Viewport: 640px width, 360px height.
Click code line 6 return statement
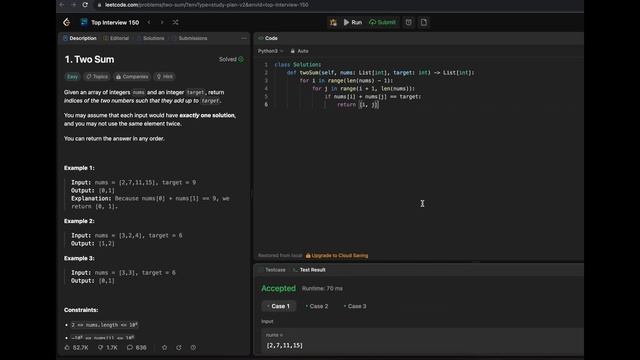(358, 105)
